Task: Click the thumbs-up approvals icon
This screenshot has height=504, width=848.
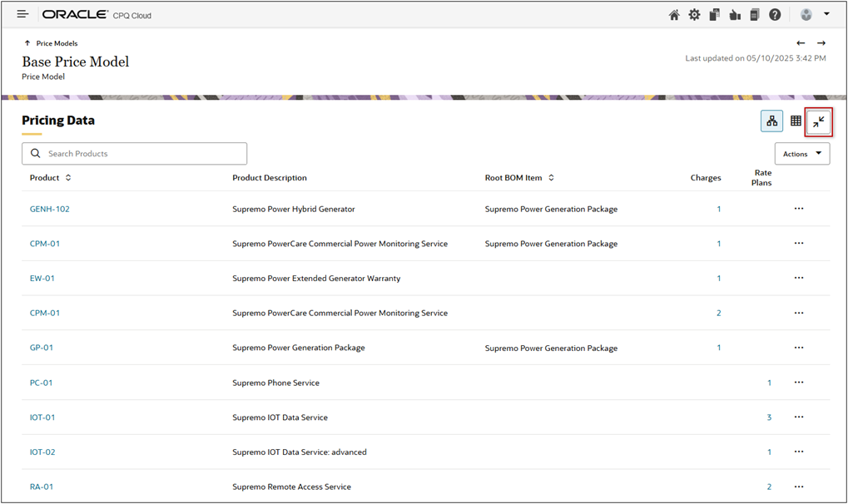Action: [735, 15]
